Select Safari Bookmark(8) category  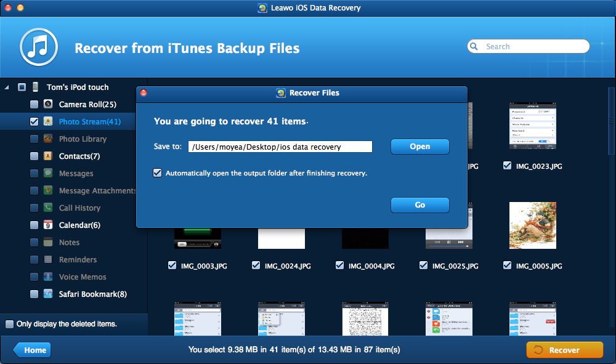click(x=92, y=294)
